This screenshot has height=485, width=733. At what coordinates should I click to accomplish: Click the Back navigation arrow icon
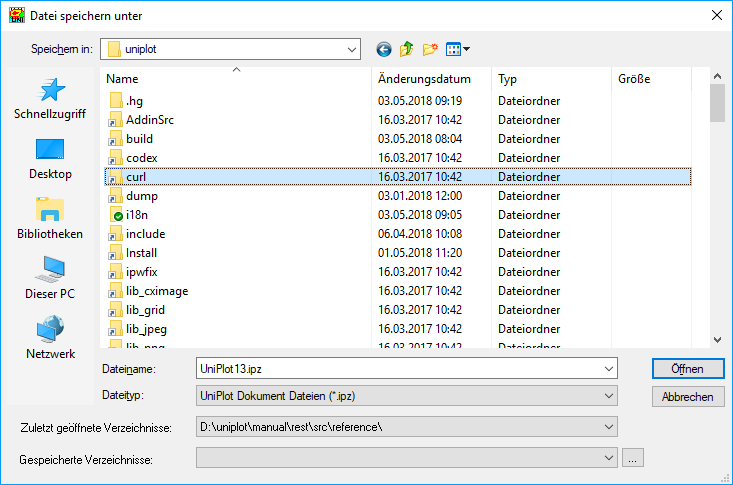(384, 49)
